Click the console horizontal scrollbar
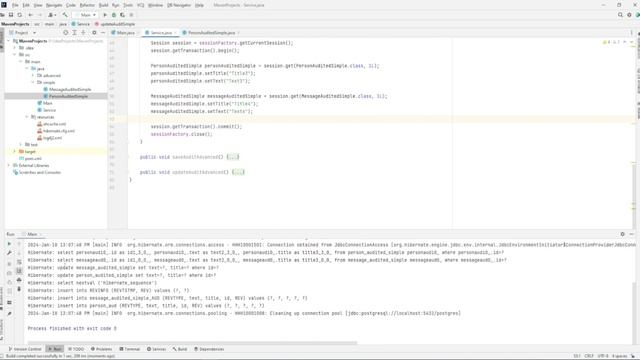 (192, 343)
